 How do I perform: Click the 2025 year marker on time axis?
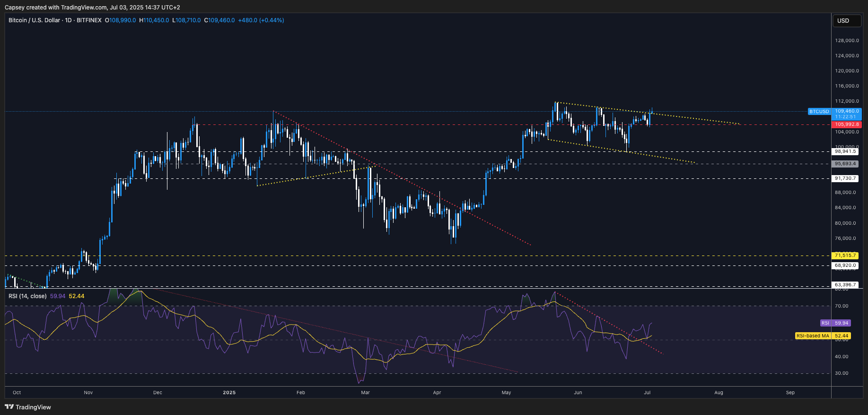(x=229, y=392)
